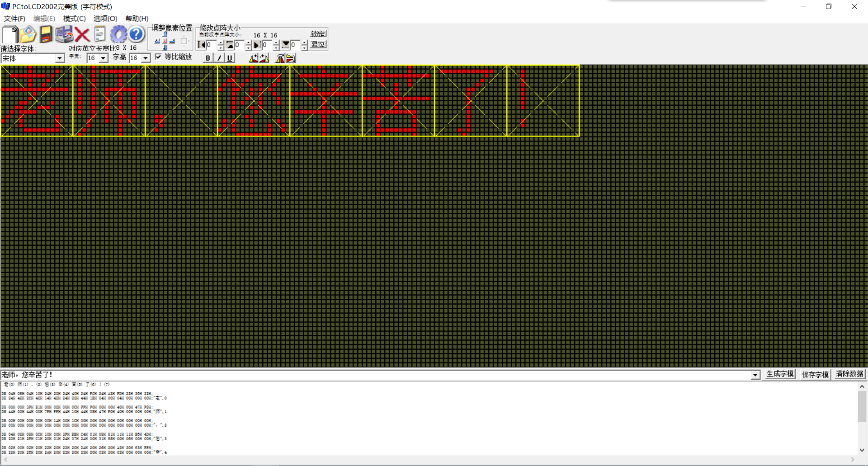
Task: Open the 宋体 font dropdown
Action: pyautogui.click(x=60, y=58)
